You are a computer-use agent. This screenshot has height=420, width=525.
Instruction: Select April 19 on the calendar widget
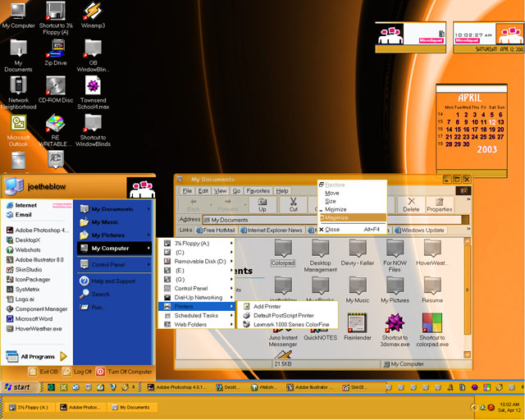(x=492, y=130)
